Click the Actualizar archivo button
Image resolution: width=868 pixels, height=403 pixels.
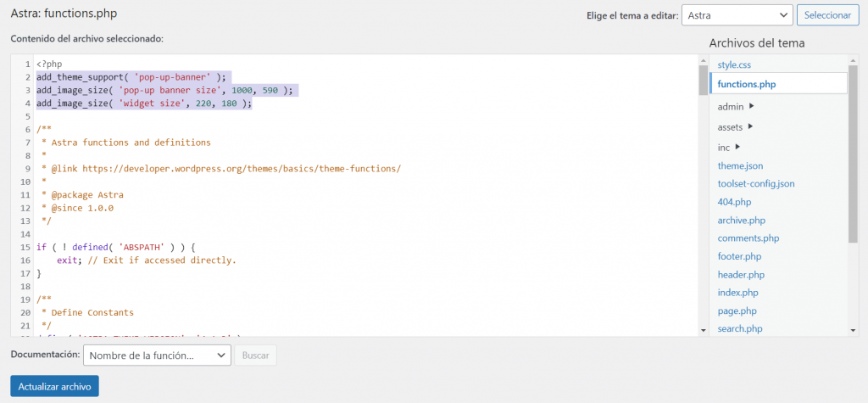coord(54,386)
